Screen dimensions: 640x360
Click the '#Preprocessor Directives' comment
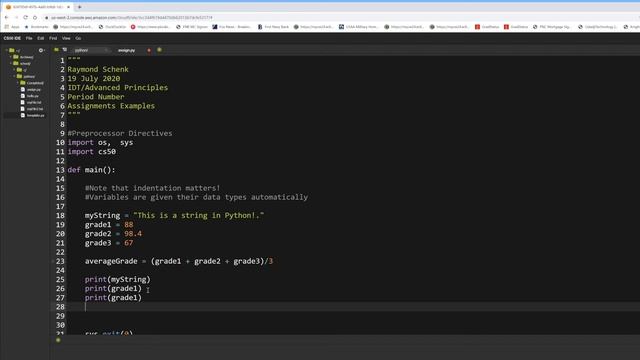pos(120,133)
